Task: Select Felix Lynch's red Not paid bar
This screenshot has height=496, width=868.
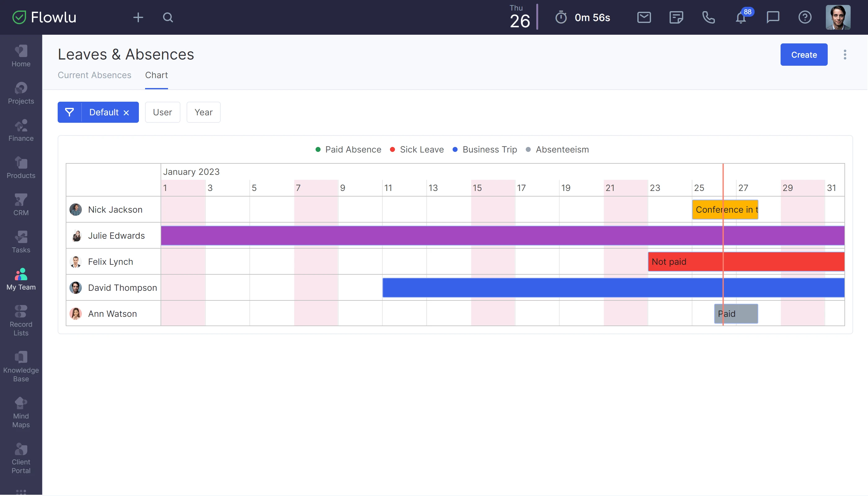Action: click(746, 262)
